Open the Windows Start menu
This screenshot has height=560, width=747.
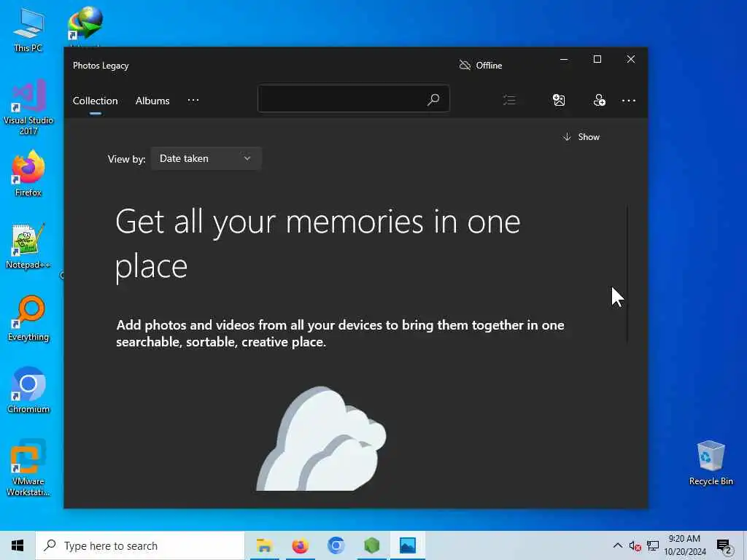[18, 545]
